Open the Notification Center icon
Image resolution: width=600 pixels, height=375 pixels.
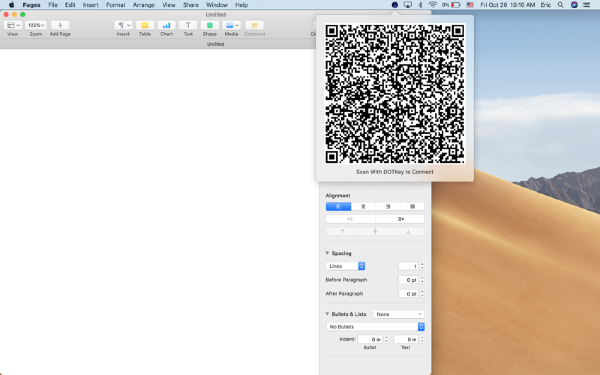[587, 5]
